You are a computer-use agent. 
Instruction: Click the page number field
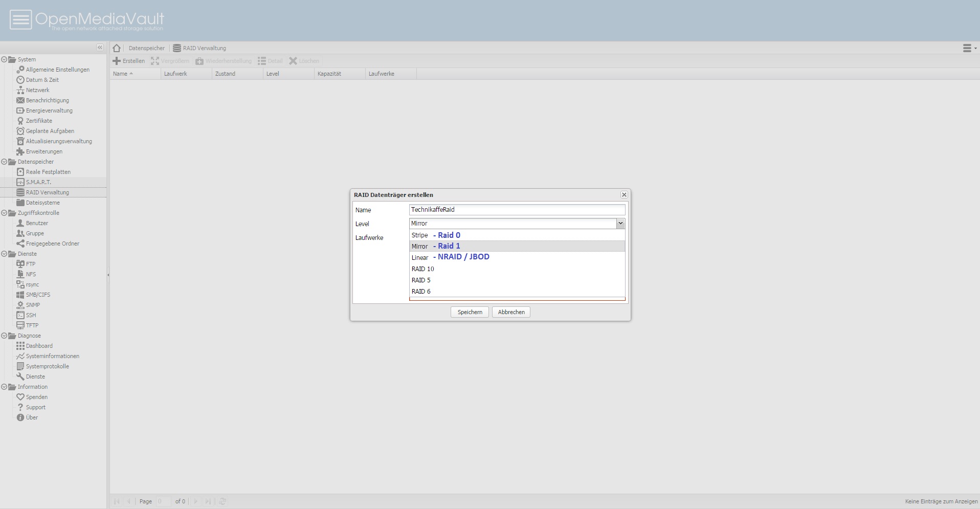tap(163, 501)
